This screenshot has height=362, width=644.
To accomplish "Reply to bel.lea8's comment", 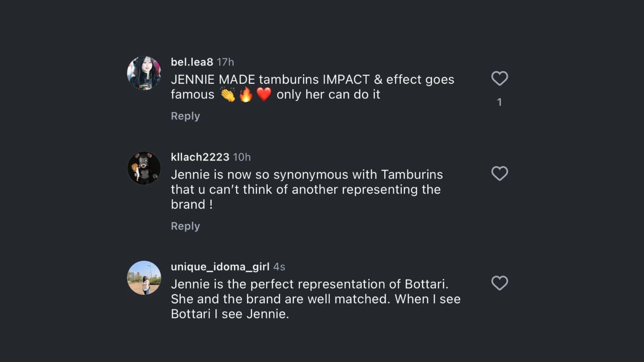I will coord(185,116).
